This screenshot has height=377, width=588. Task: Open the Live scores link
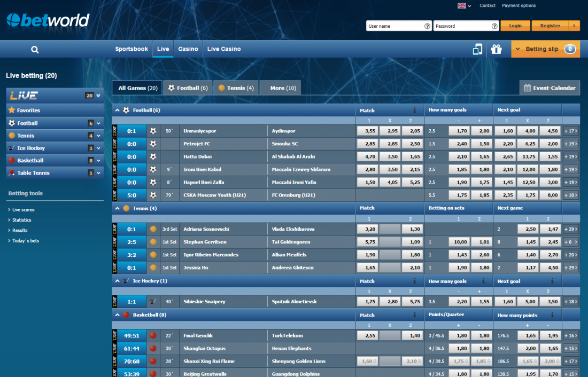tap(23, 210)
